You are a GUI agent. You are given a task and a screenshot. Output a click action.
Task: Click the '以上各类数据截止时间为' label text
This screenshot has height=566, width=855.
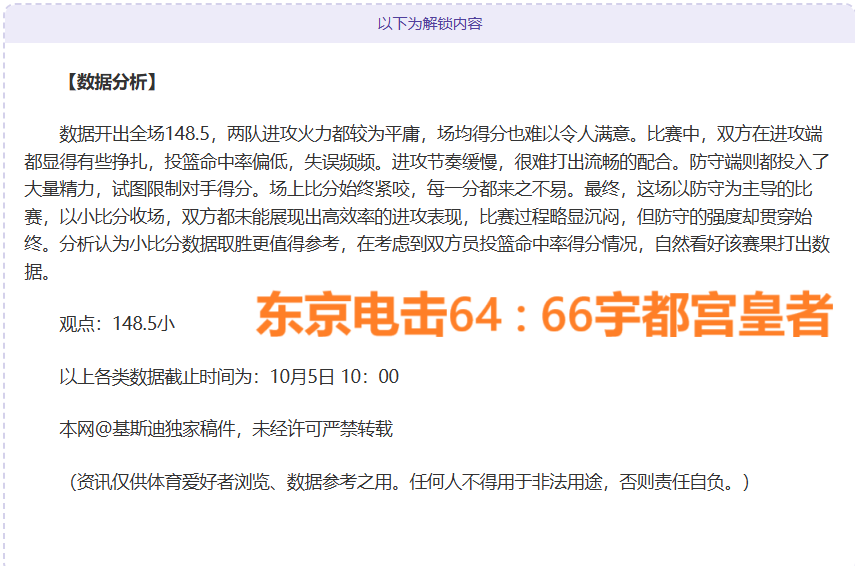coord(158,377)
